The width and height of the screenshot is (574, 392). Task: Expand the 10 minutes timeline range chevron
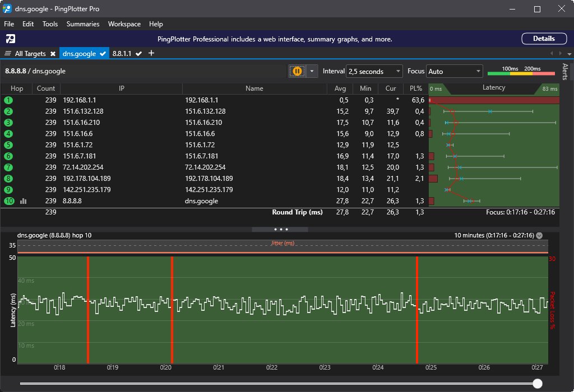539,236
